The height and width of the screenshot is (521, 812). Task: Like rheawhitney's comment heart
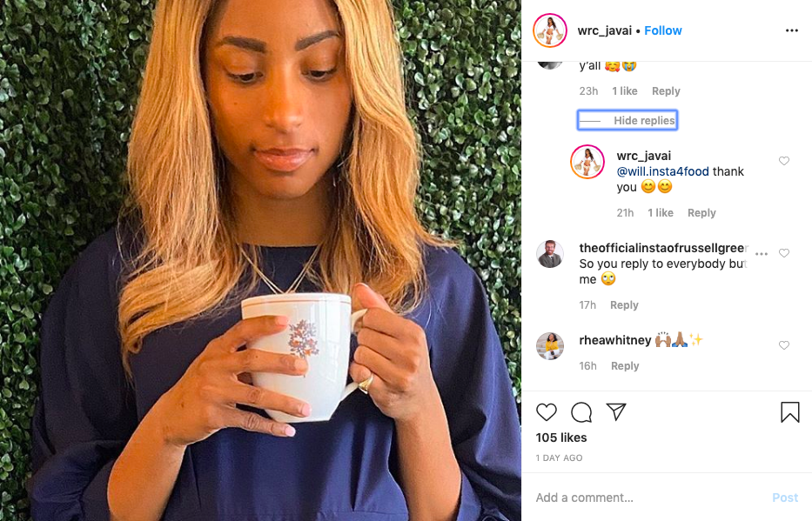784,345
